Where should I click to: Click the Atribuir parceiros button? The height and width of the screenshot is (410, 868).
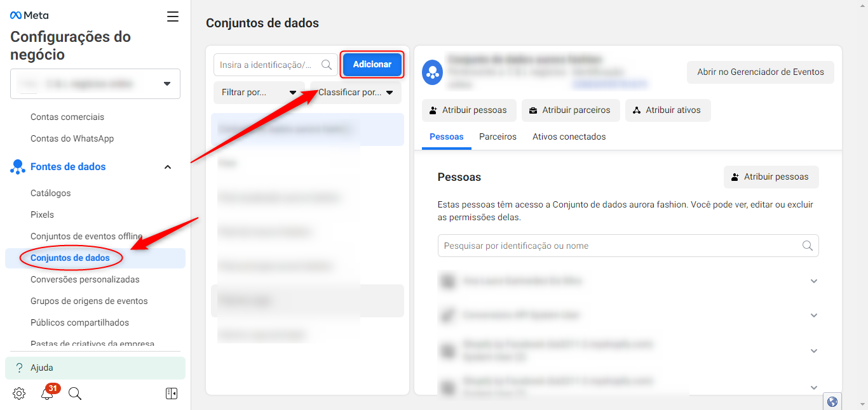571,110
